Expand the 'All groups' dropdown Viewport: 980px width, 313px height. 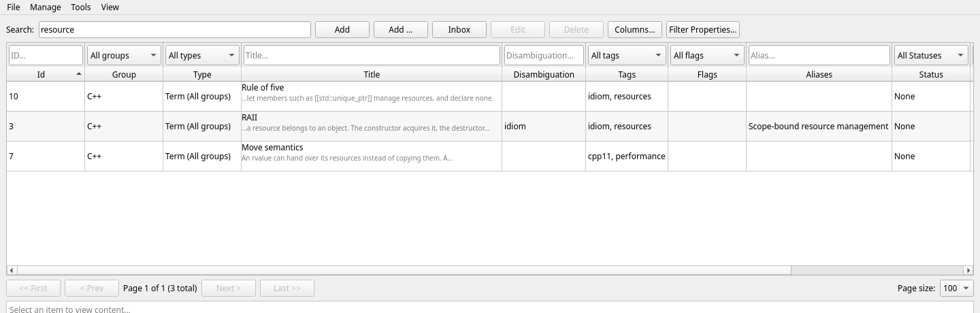[124, 55]
